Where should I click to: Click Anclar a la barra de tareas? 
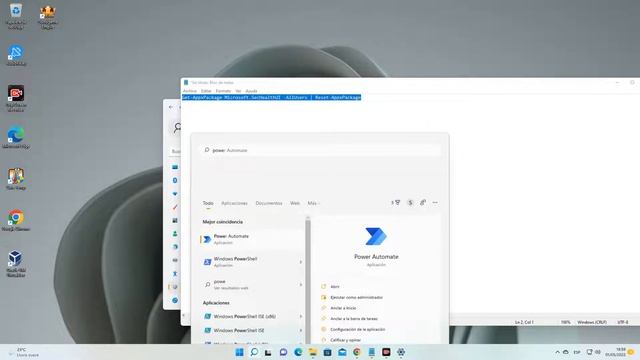[354, 318]
